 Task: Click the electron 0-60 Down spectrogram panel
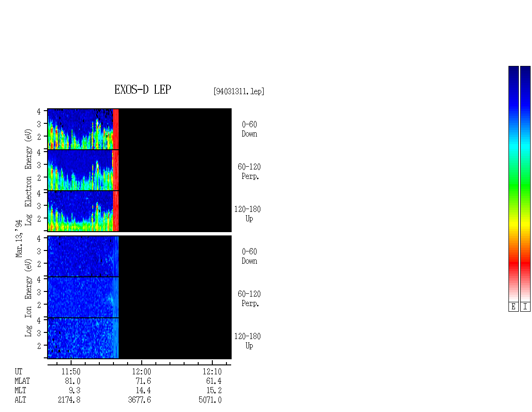(x=139, y=129)
